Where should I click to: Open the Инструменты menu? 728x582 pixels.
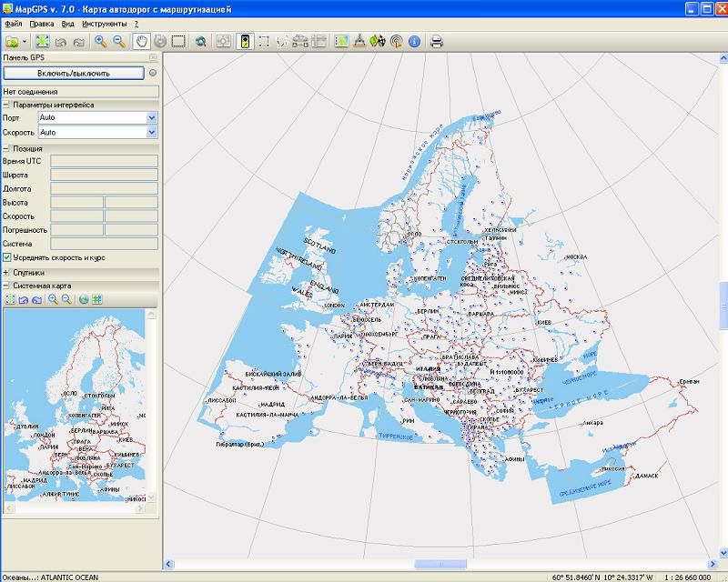tap(104, 22)
